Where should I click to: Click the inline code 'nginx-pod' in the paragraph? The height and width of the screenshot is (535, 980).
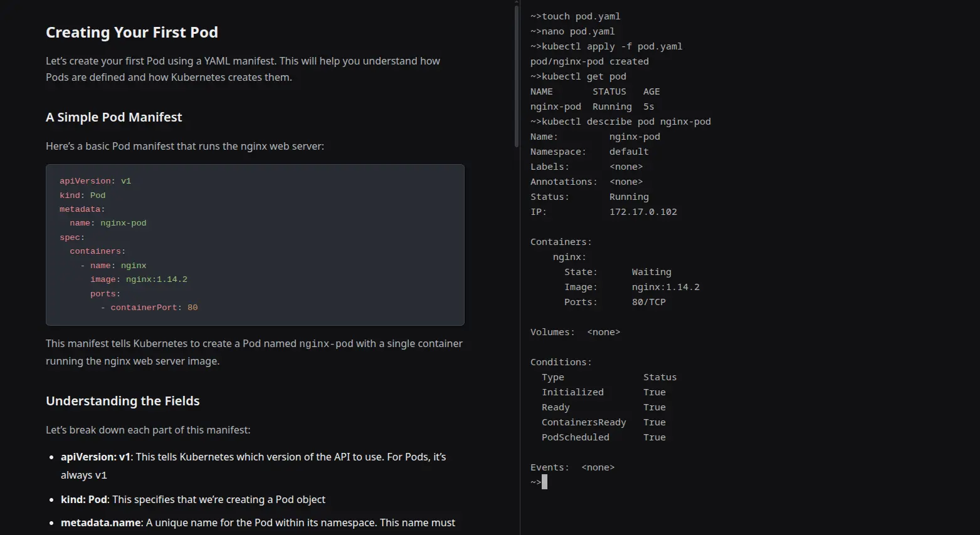(x=326, y=344)
